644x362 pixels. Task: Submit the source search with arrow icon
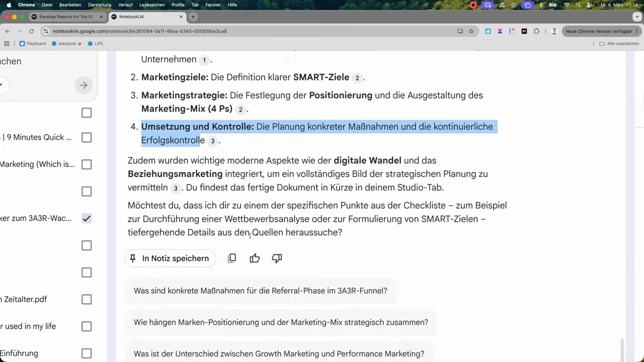(84, 85)
